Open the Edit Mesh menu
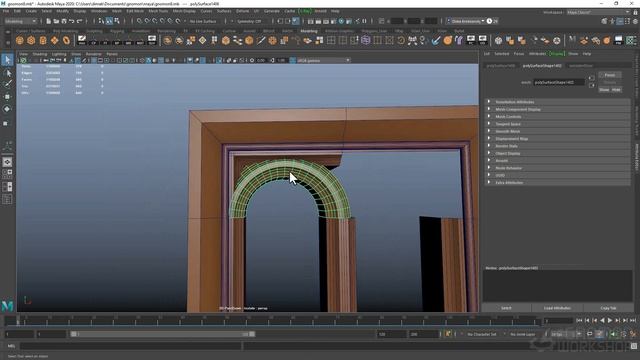Screen dimensions: 640x360 pos(135,11)
